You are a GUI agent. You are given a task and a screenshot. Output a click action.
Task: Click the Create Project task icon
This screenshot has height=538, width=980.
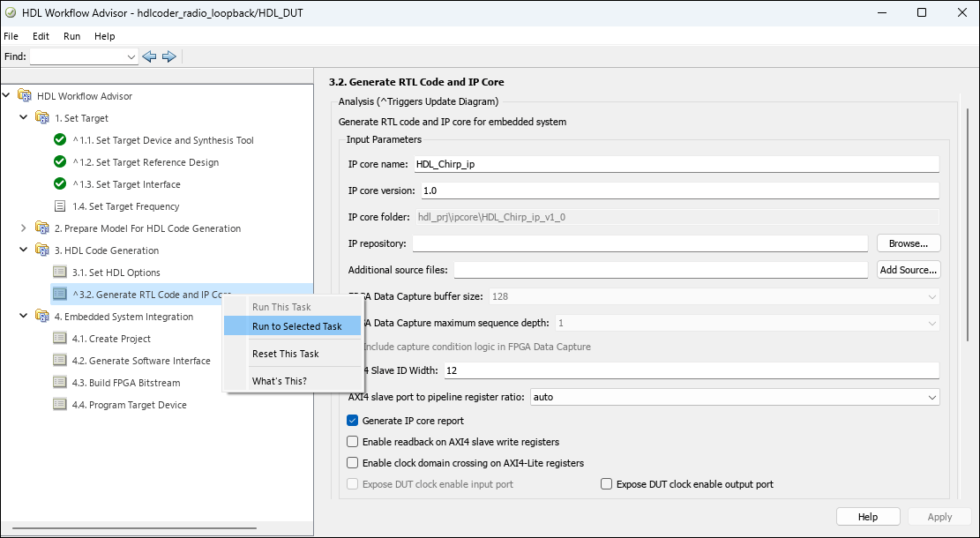60,339
